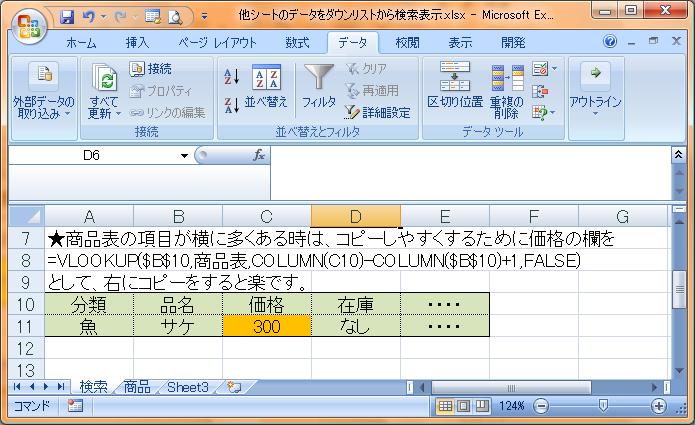This screenshot has width=695, height=425.
Task: Click the cell containing 魚
Action: (89, 326)
